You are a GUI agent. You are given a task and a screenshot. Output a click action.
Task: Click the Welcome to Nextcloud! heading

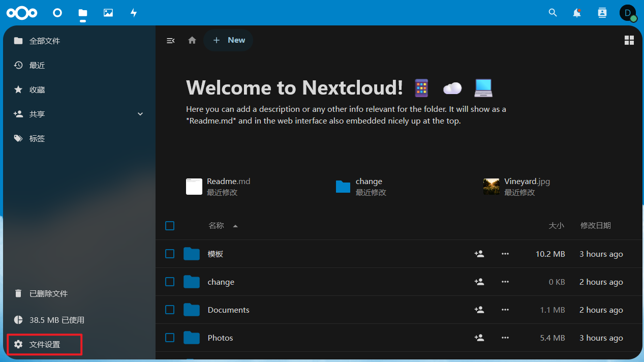295,87
